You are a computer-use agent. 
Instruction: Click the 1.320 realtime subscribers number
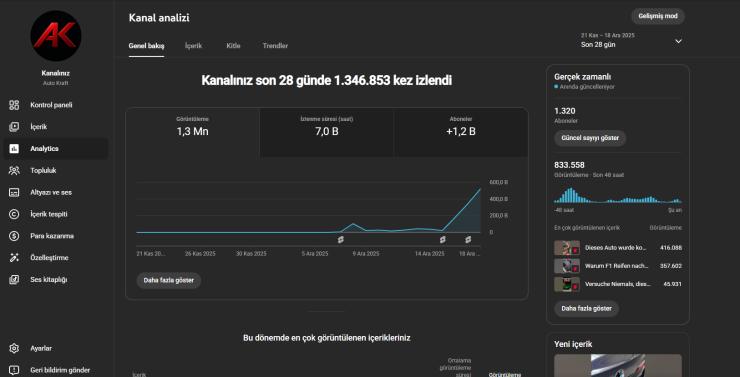(x=564, y=111)
